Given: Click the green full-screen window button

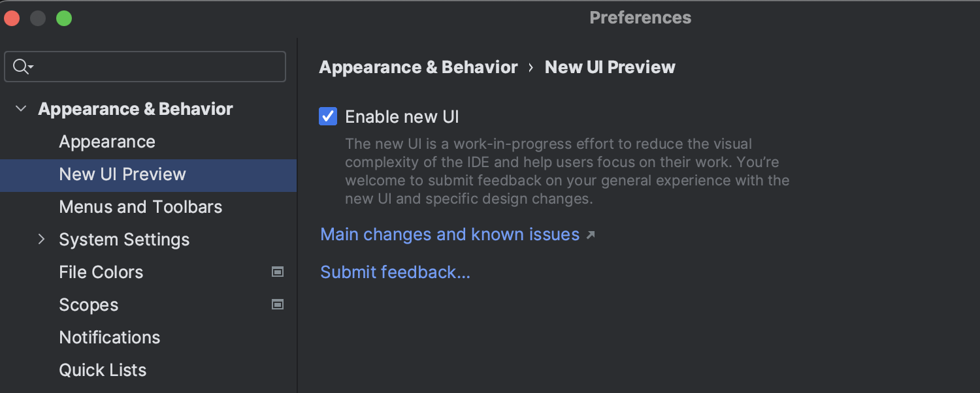Looking at the screenshot, I should (x=64, y=18).
